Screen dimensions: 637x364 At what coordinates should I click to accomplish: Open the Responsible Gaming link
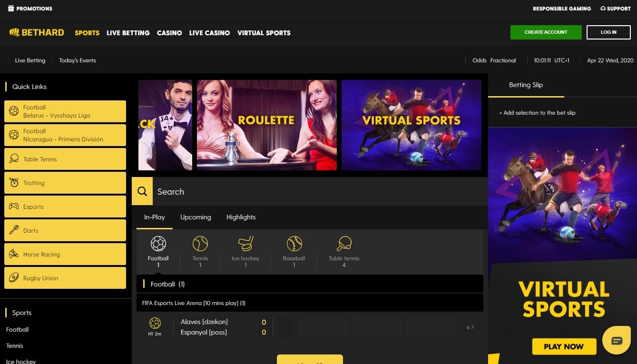pos(562,9)
